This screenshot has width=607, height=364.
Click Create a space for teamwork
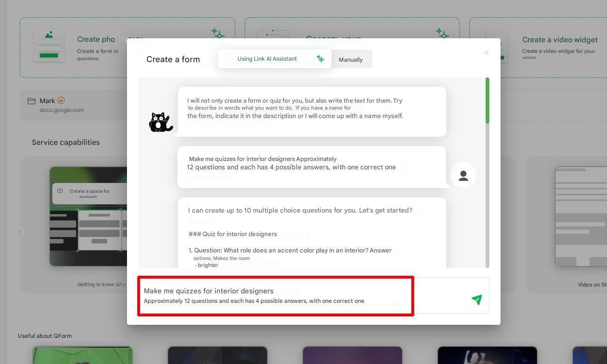tap(89, 193)
